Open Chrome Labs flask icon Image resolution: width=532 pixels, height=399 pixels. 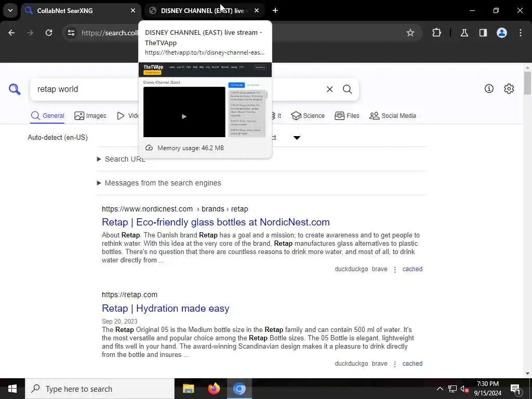tap(464, 33)
